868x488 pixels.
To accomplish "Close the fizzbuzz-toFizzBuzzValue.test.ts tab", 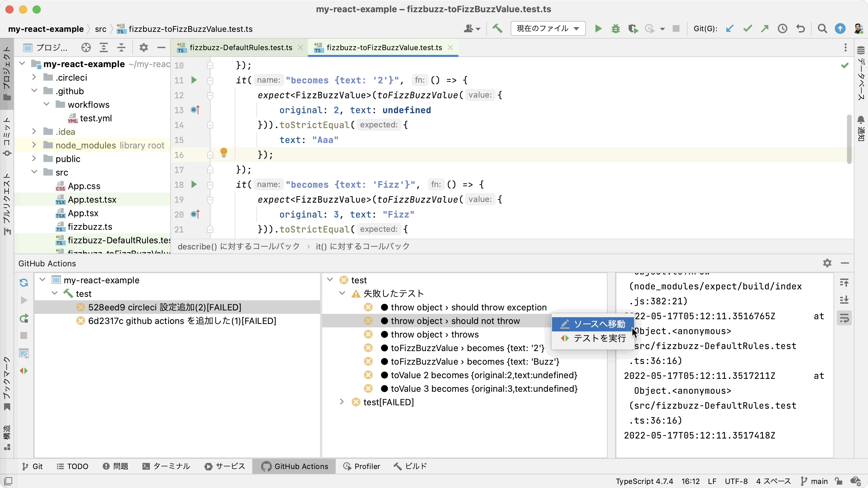I will click(450, 48).
